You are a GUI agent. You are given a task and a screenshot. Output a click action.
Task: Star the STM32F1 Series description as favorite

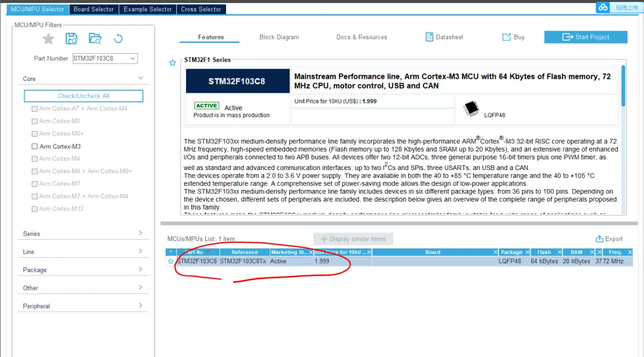tap(173, 62)
